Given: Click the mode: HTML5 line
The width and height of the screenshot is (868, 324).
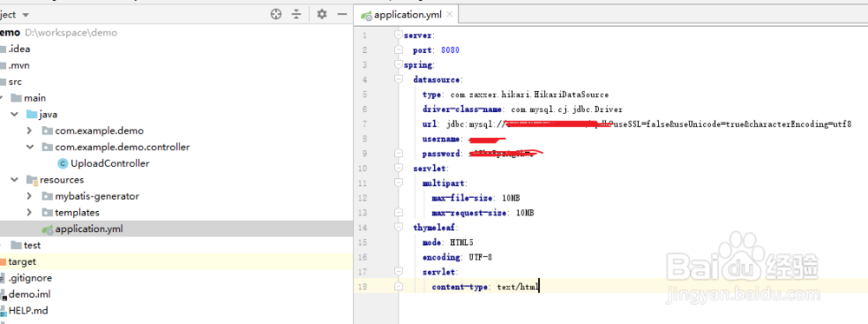Looking at the screenshot, I should (448, 242).
